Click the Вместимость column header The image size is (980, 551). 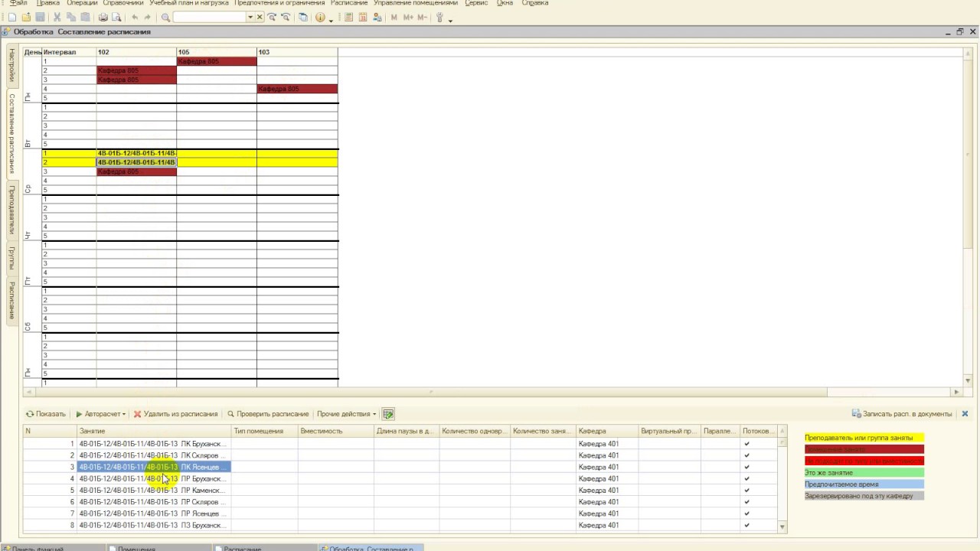(335, 431)
